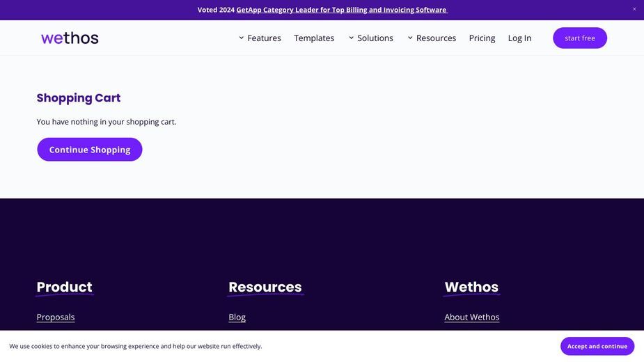Expand the Solutions chevron
Screen dimensions: 644x362
351,38
